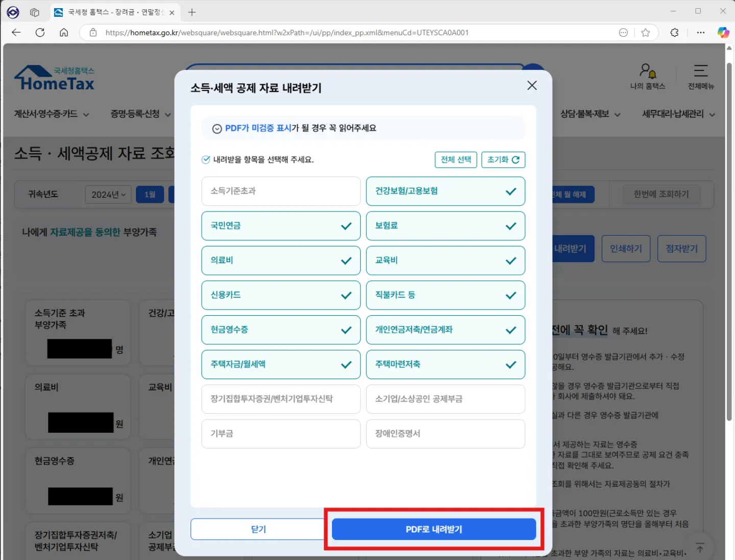The height and width of the screenshot is (560, 735).
Task: Uncheck the 의료비 item in dialog
Action: click(281, 261)
